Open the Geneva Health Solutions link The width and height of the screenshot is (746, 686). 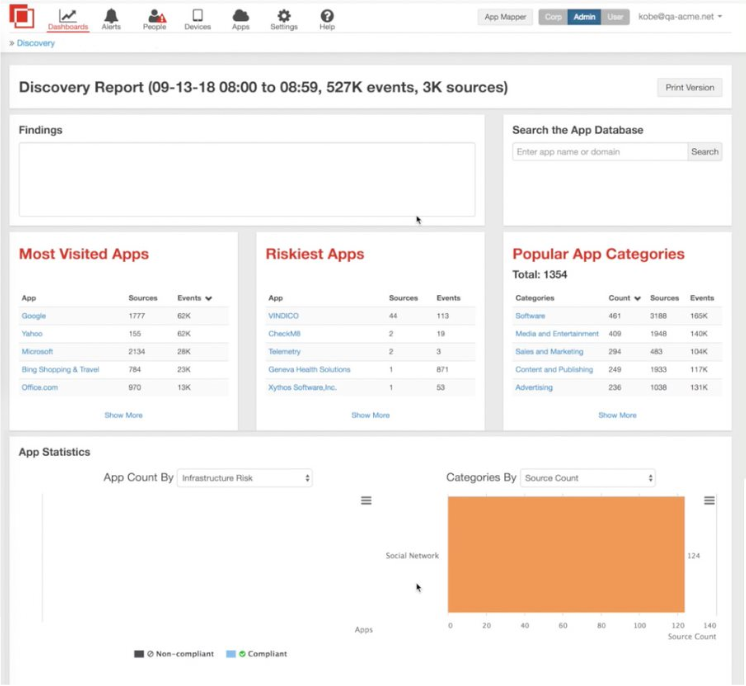[309, 370]
